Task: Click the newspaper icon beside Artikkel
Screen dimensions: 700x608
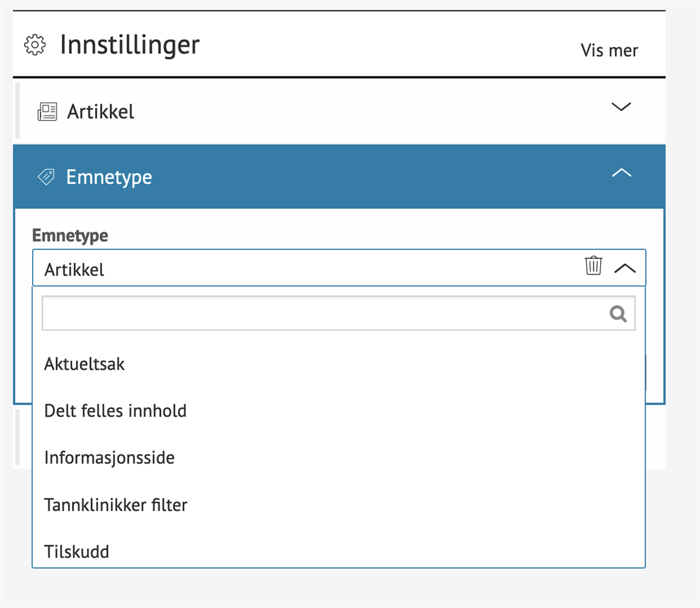Action: [47, 111]
